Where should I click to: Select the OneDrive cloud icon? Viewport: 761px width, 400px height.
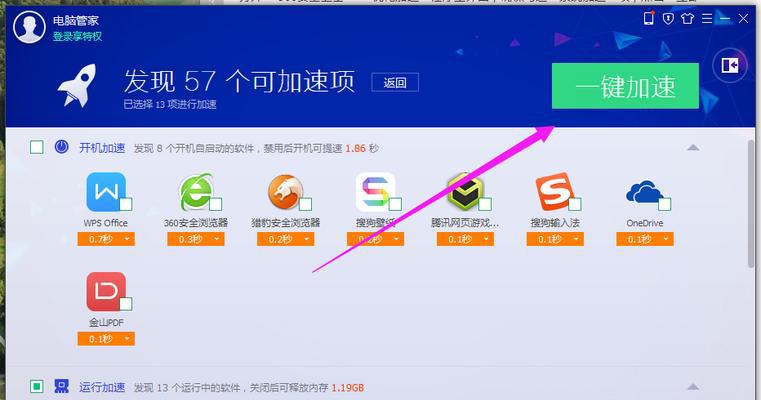(645, 192)
